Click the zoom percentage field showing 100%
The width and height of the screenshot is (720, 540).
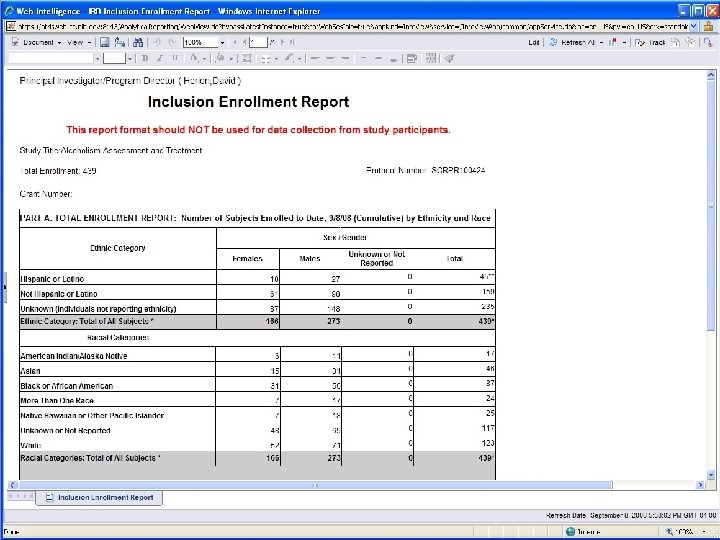tap(200, 42)
